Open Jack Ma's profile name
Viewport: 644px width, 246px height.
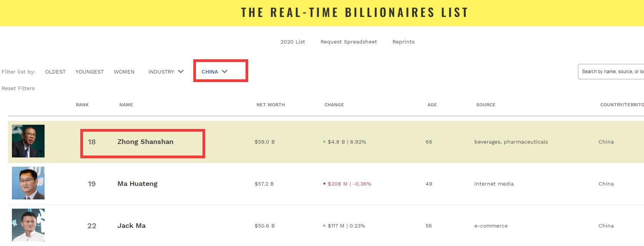131,226
